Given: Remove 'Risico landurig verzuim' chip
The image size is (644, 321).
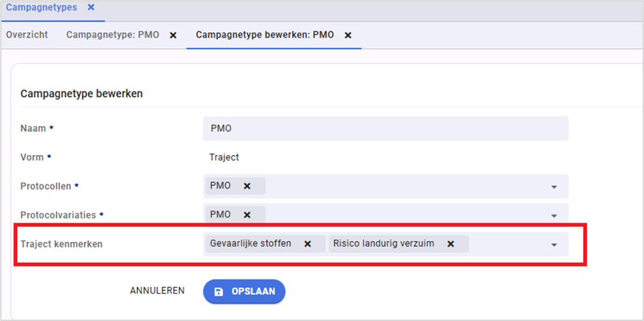Looking at the screenshot, I should tap(450, 244).
